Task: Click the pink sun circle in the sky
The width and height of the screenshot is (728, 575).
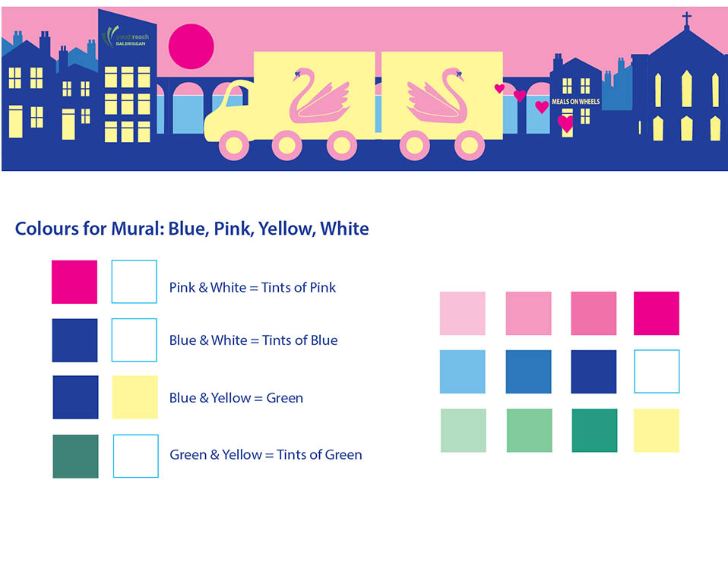Action: click(x=191, y=46)
